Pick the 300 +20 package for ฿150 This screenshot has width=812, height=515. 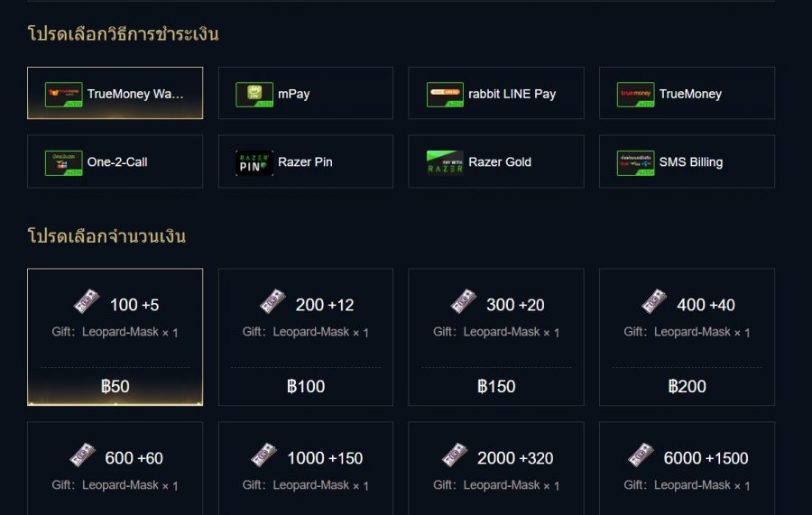(496, 336)
